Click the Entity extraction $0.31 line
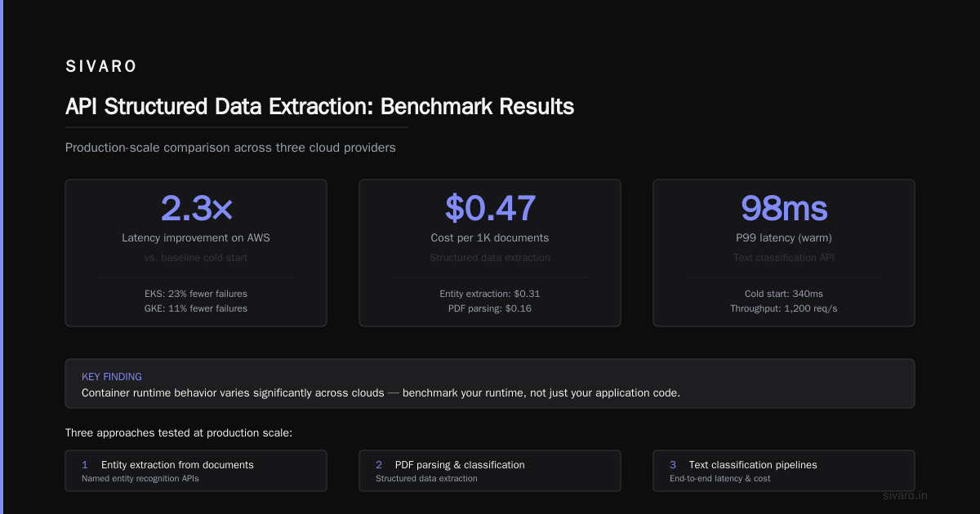Viewport: 980px width, 514px height. tap(490, 294)
